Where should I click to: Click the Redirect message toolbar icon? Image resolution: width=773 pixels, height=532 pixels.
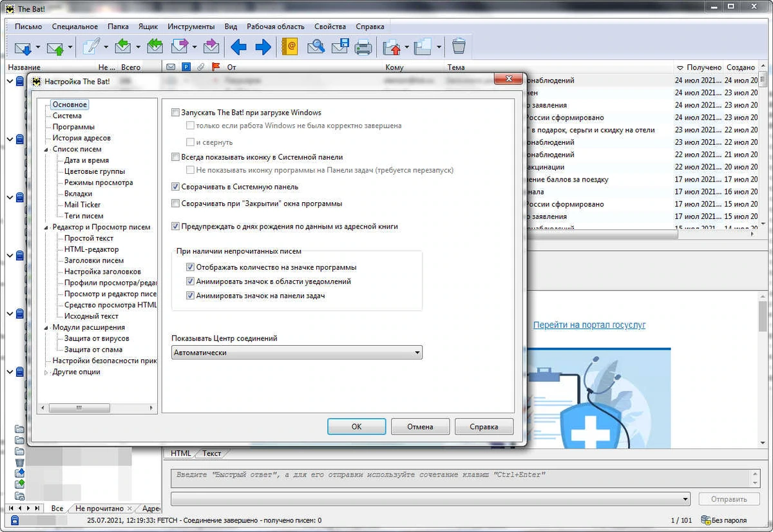[x=211, y=47]
